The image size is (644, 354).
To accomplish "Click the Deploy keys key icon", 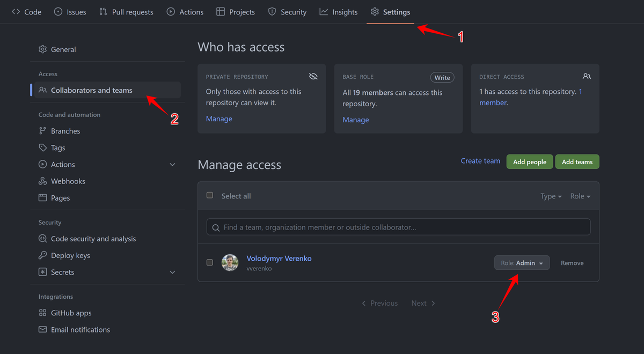I will (x=42, y=255).
